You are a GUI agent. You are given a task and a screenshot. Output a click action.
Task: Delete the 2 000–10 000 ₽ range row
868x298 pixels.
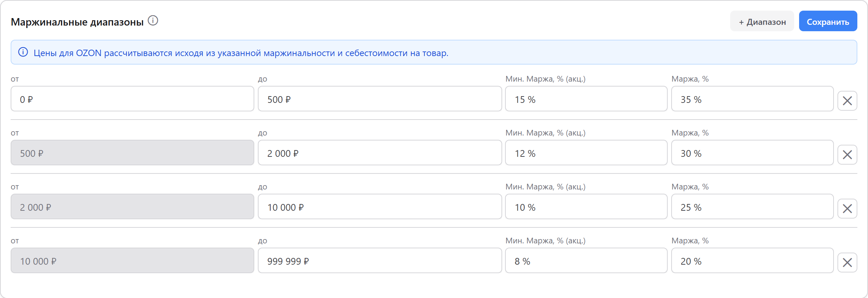(847, 209)
